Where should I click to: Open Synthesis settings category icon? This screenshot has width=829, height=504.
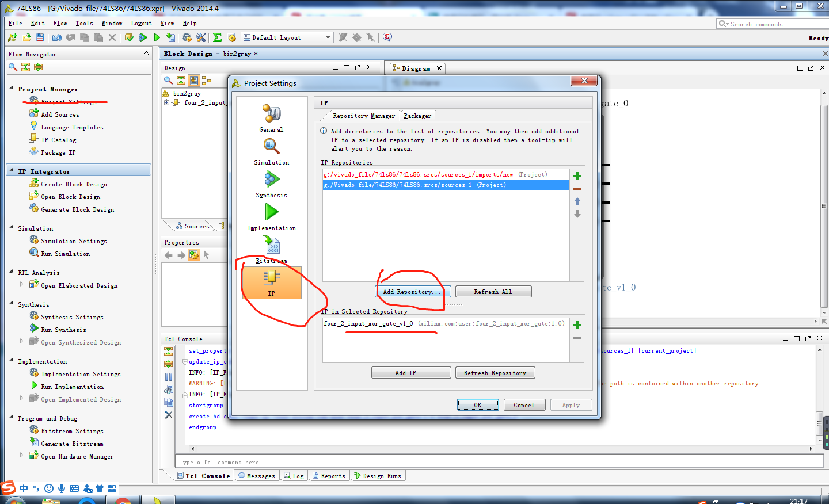[272, 184]
